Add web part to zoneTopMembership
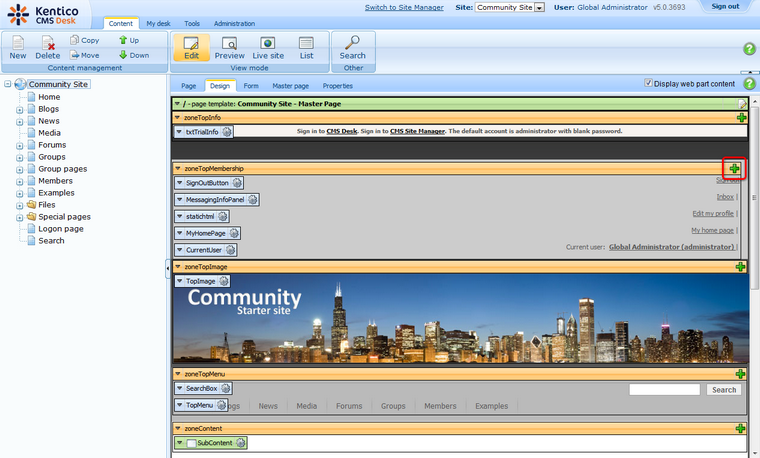Viewport: 760px width, 458px height. pyautogui.click(x=735, y=169)
